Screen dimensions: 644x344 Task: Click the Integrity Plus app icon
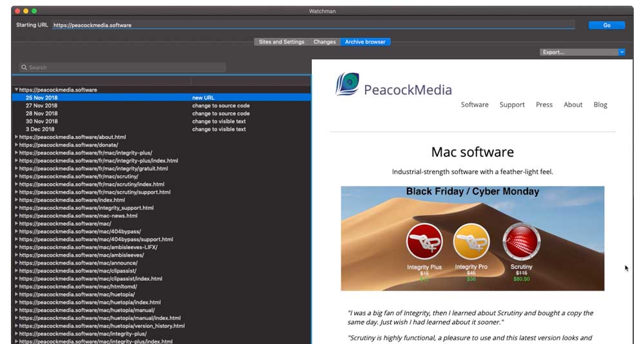pos(424,242)
